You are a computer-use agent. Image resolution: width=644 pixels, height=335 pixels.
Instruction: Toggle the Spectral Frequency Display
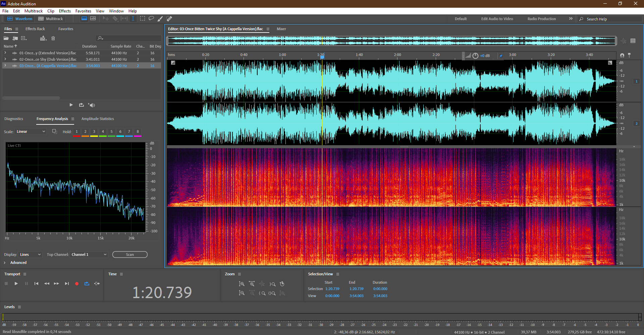84,18
